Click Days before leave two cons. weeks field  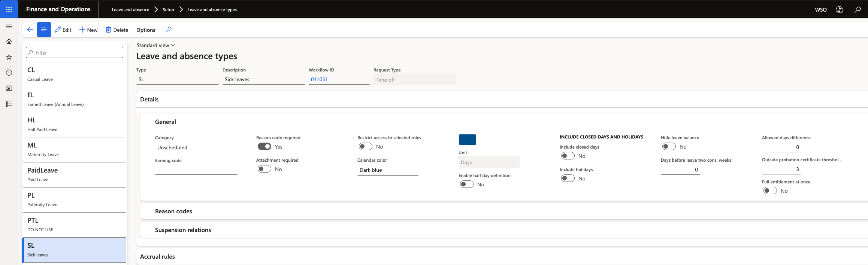pos(680,170)
